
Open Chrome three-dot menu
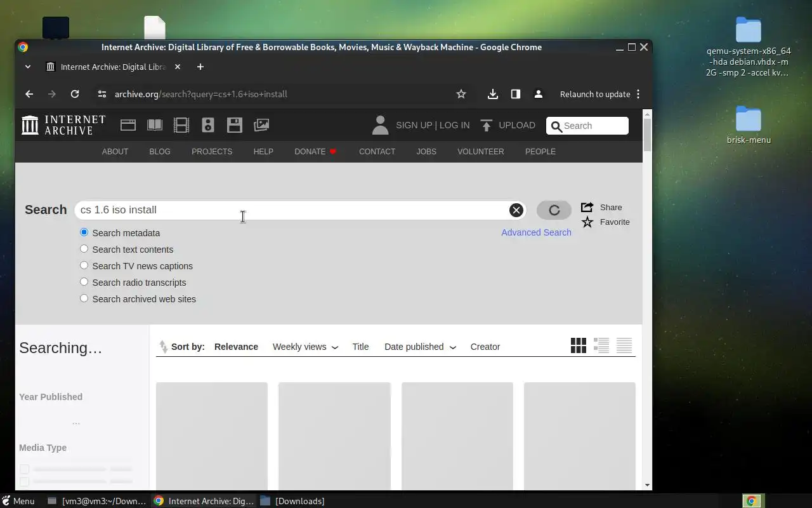click(638, 94)
